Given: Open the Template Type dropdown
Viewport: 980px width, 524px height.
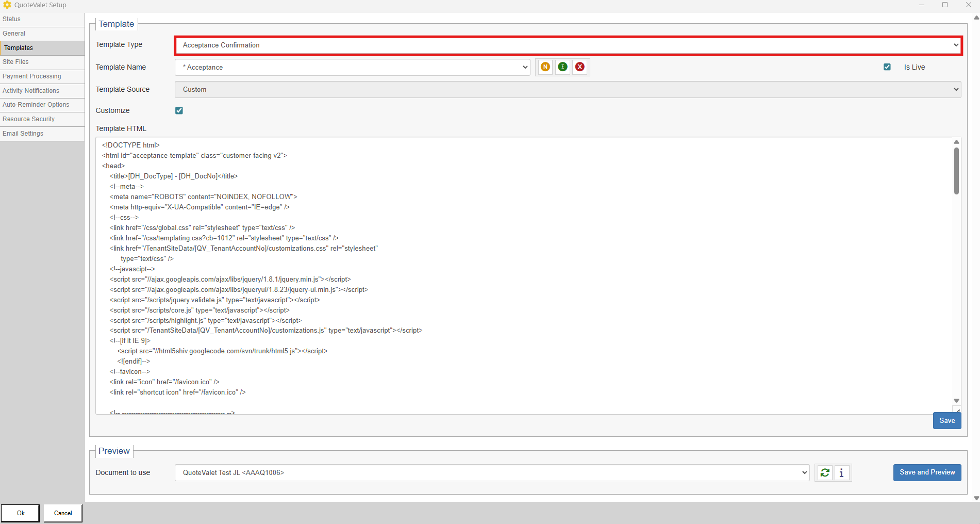Looking at the screenshot, I should [x=568, y=45].
